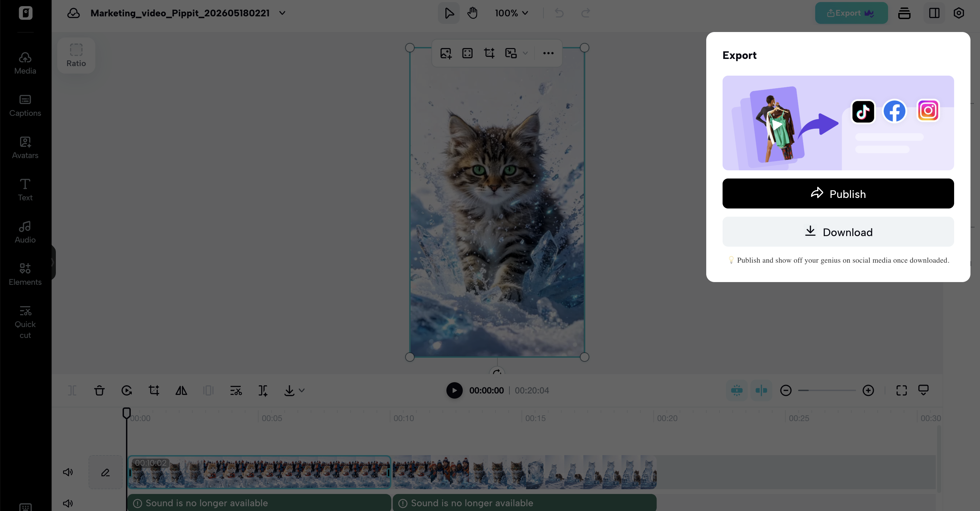The width and height of the screenshot is (980, 511).
Task: Click the speed icon in timeline toolbar
Action: click(127, 390)
